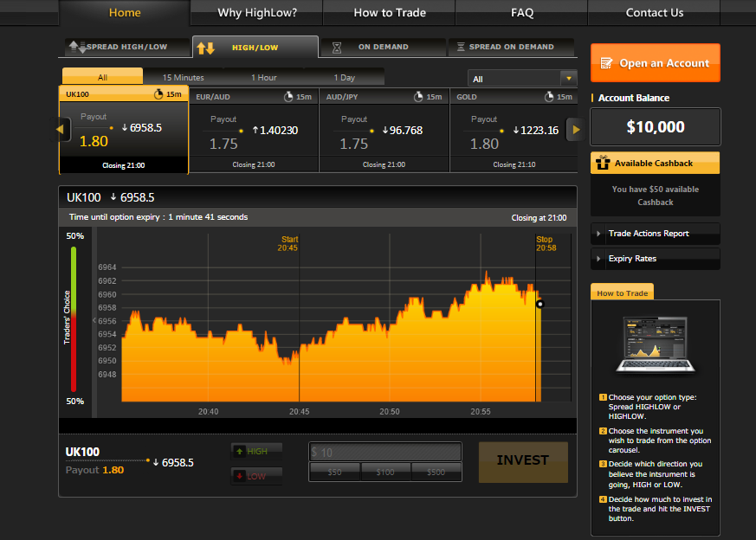
Task: Click the timer icon on EUR/AUD card
Action: [x=288, y=96]
